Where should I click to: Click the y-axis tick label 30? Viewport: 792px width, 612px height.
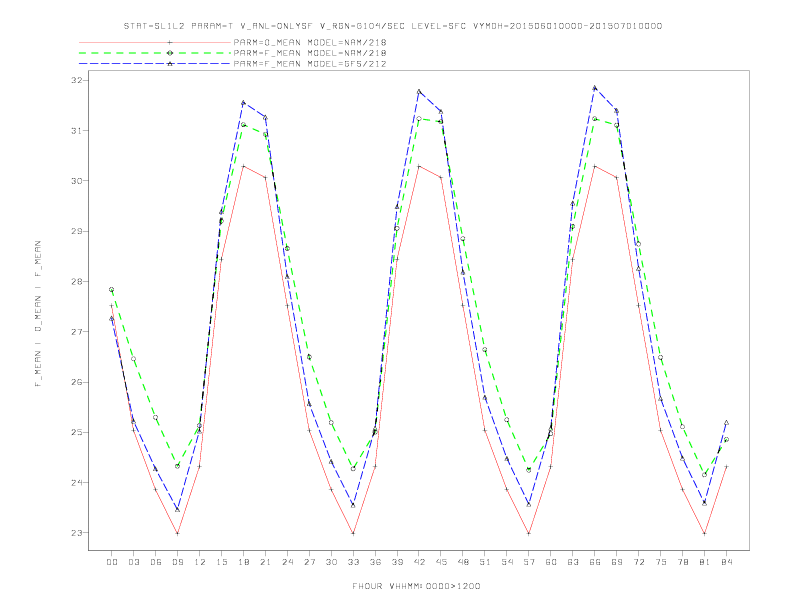click(78, 181)
